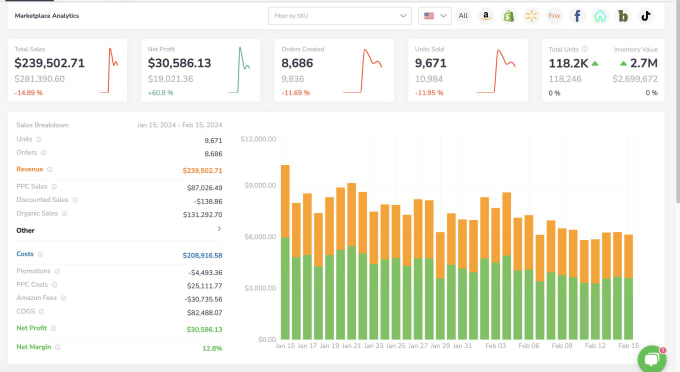Click the Total Sales sparkline chart
The width and height of the screenshot is (680, 372).
click(109, 70)
